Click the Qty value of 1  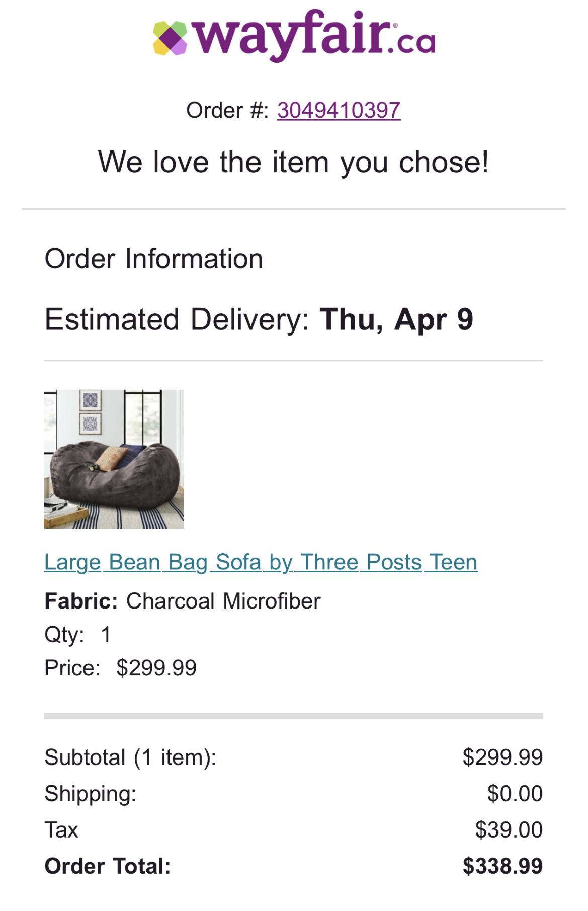(x=106, y=634)
